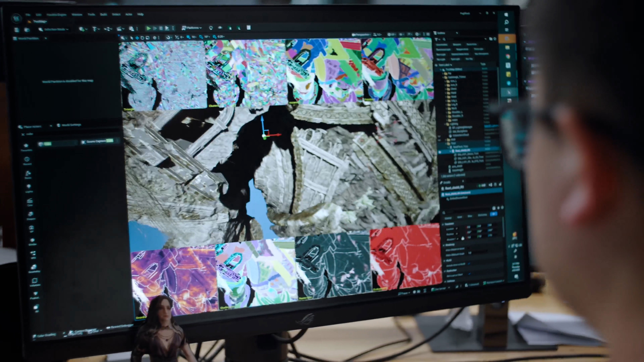
Task: Open the Help menu
Action: click(x=141, y=14)
